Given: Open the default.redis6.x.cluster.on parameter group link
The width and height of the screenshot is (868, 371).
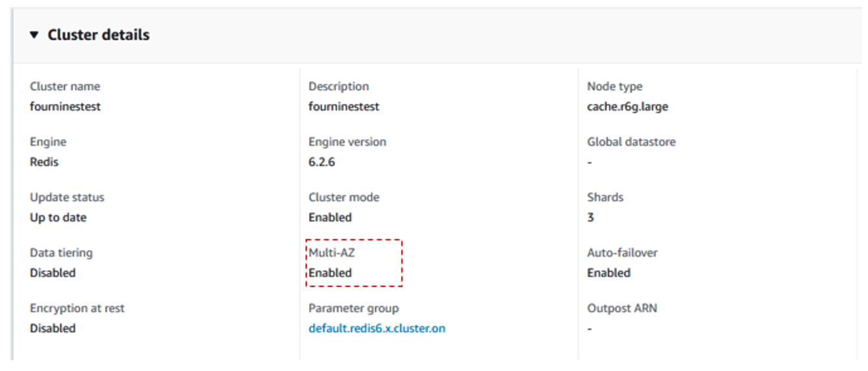Looking at the screenshot, I should pos(377,328).
